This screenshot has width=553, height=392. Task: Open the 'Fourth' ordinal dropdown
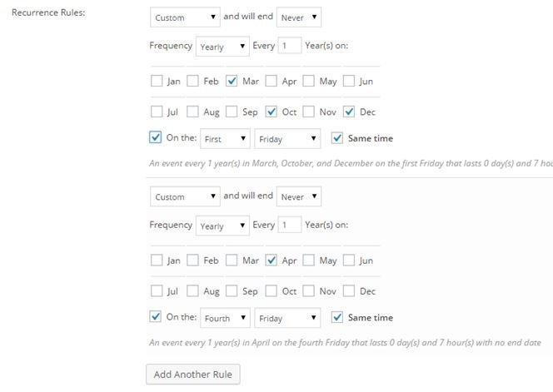[x=225, y=318]
